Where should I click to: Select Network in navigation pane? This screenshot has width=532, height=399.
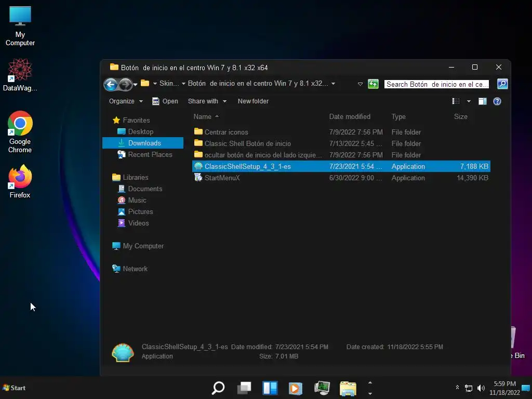point(130,269)
